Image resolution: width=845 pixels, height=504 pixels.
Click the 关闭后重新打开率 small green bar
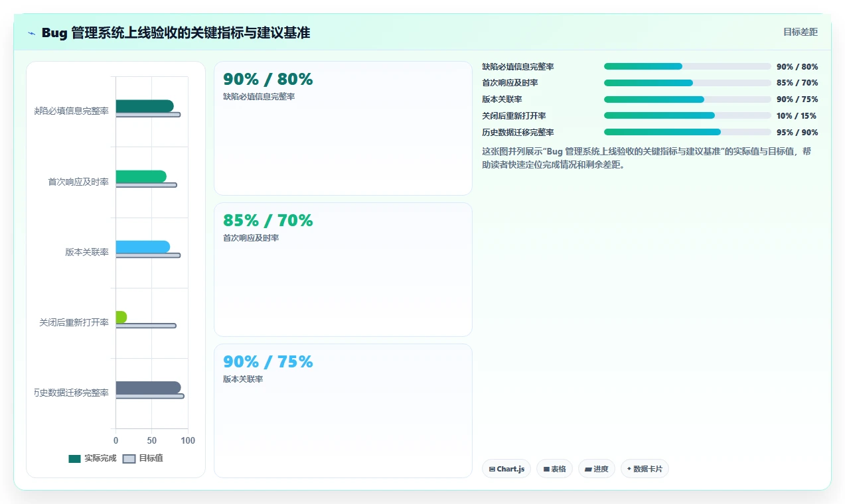coord(121,317)
